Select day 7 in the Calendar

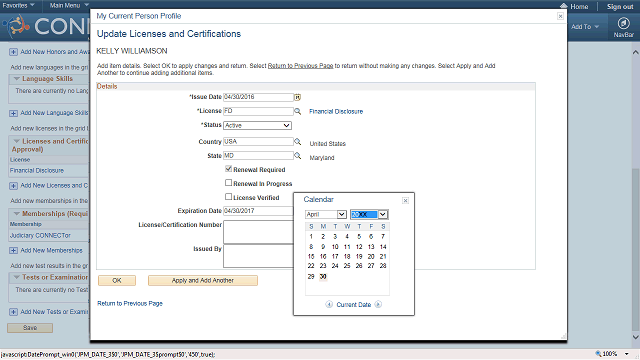[383, 236]
